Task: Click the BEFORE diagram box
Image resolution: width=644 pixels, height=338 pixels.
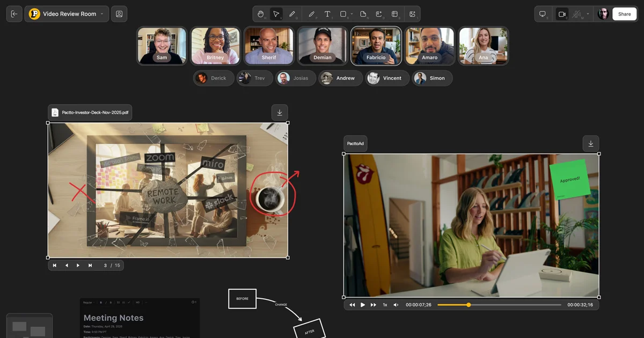Action: click(242, 299)
